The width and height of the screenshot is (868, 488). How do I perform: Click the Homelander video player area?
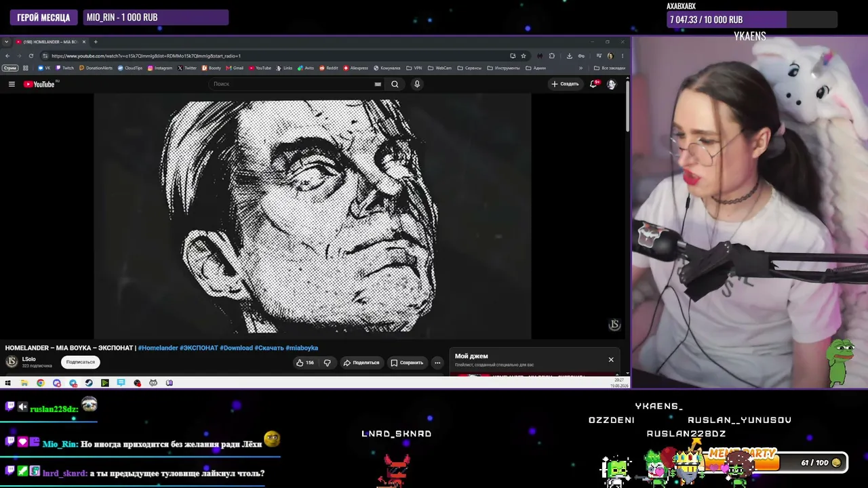click(313, 216)
